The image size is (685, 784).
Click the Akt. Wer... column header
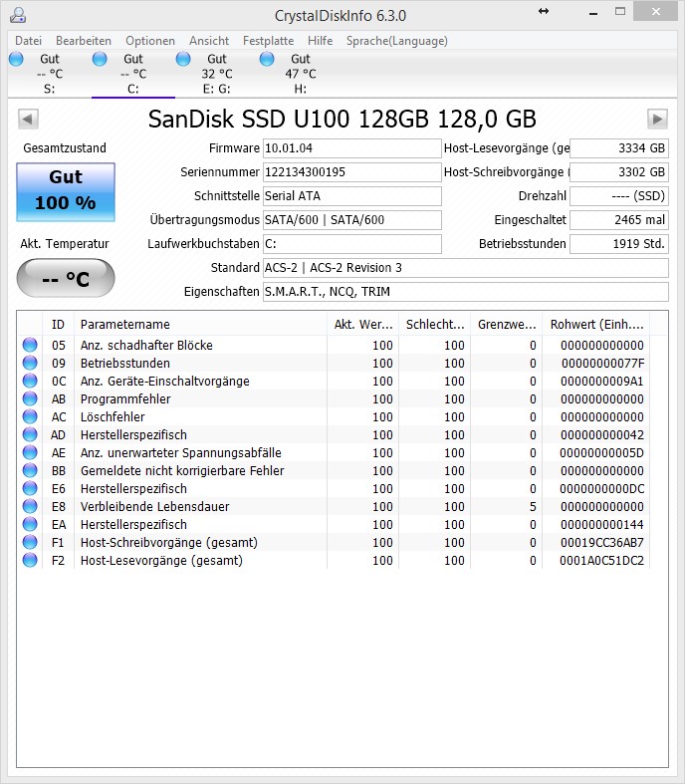tap(363, 324)
